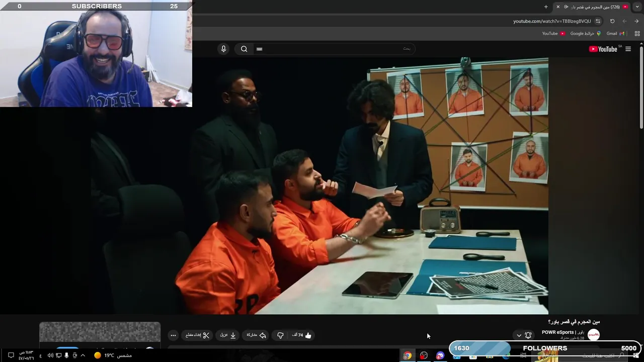Open the apps grid icon in bookmarks bar
The width and height of the screenshot is (644, 362).
[637, 34]
